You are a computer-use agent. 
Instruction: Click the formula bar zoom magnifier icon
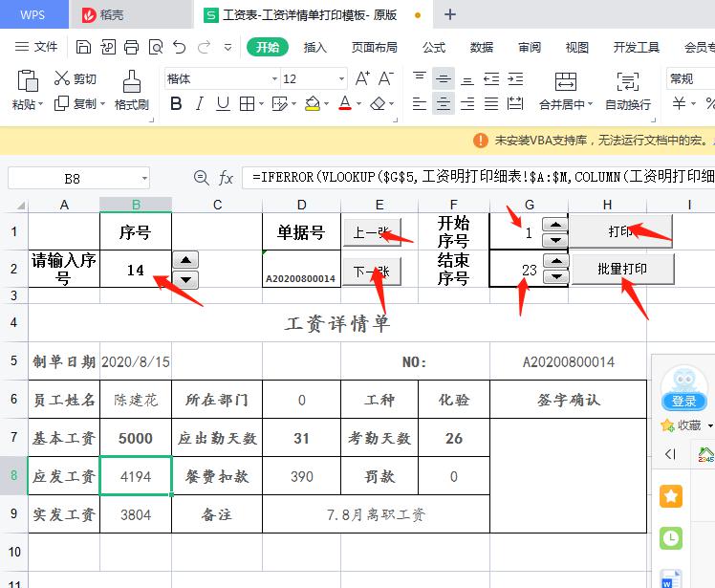tap(201, 178)
